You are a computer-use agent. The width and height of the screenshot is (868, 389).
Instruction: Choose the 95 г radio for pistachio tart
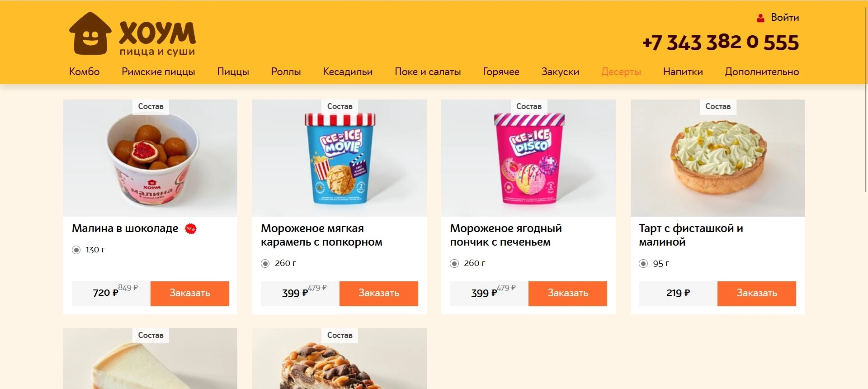[643, 263]
